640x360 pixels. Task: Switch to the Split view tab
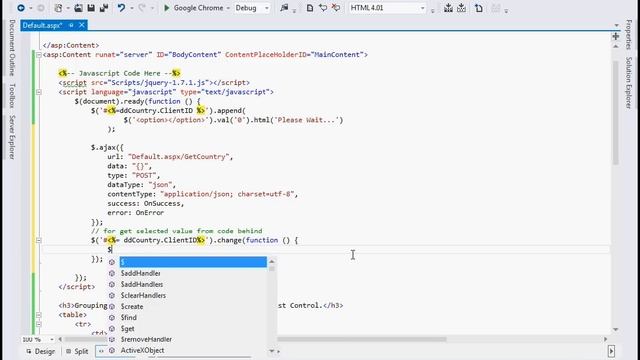click(x=77, y=351)
